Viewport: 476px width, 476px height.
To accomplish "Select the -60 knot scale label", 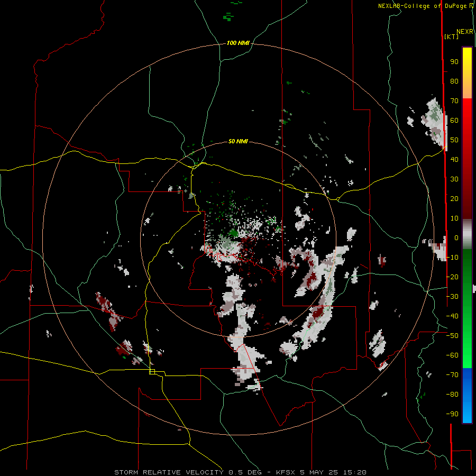I will pos(452,355).
